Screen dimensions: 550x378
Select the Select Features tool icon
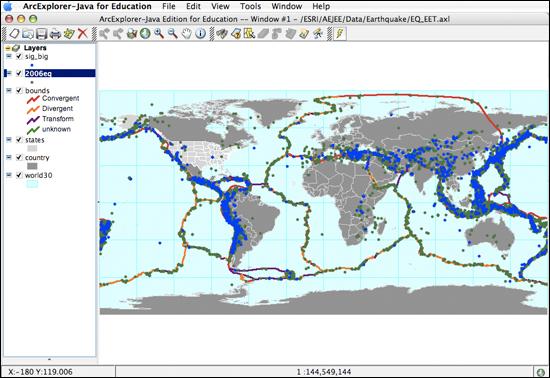click(249, 34)
